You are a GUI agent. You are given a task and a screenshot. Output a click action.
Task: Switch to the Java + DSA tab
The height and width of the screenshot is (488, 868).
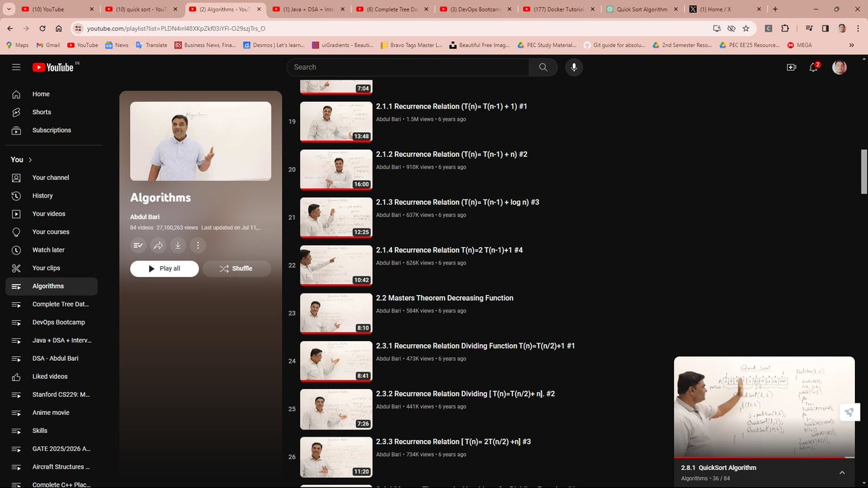tap(310, 9)
